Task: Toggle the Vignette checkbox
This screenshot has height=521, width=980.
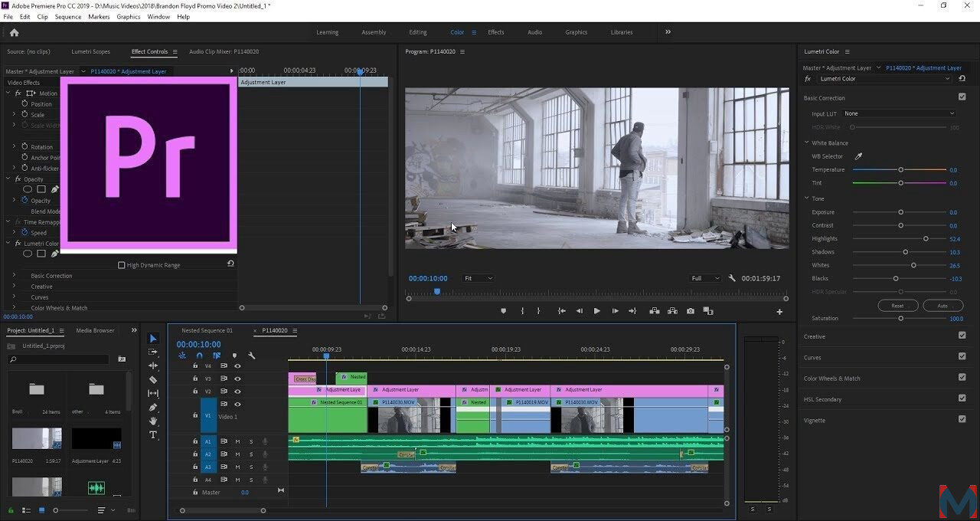Action: [x=962, y=419]
